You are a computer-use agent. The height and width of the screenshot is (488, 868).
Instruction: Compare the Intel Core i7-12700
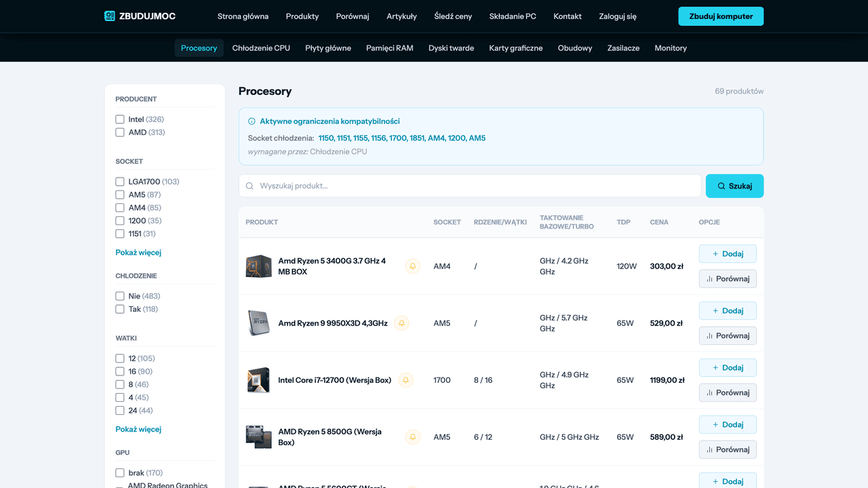[x=728, y=392]
